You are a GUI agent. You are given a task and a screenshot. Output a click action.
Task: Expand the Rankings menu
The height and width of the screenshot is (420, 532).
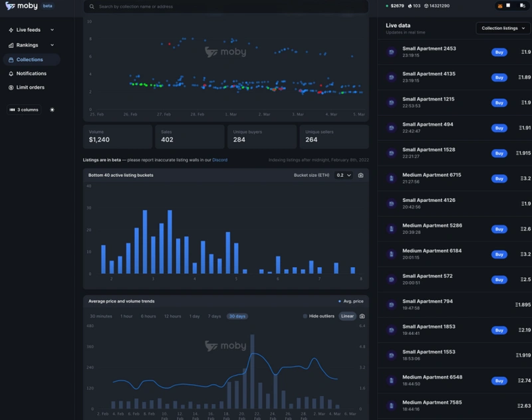[x=31, y=45]
